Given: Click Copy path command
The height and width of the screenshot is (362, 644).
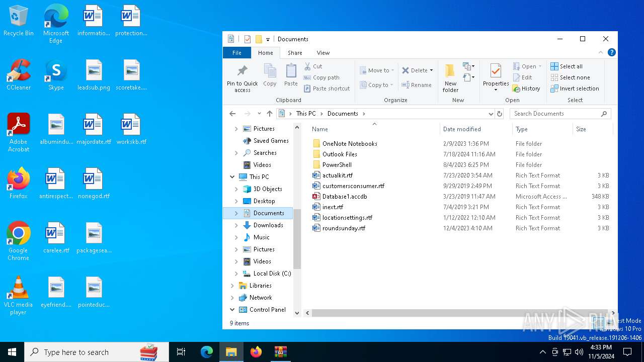Looking at the screenshot, I should (x=321, y=77).
